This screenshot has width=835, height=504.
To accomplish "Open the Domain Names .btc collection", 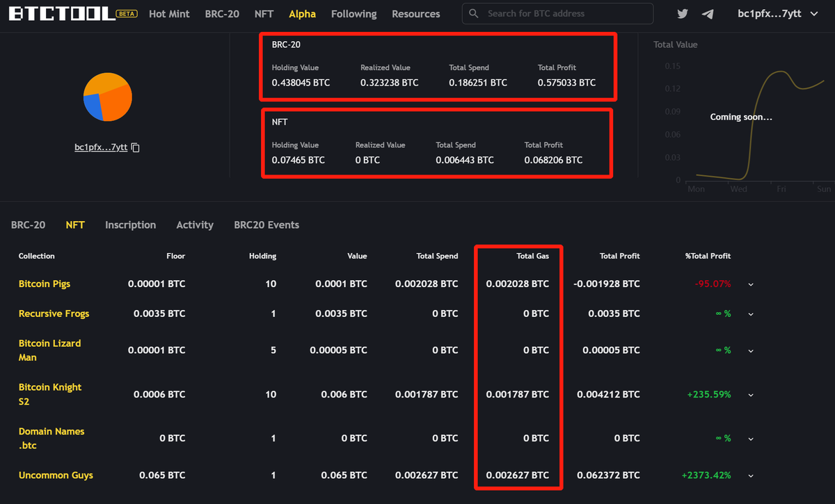I will click(x=51, y=438).
